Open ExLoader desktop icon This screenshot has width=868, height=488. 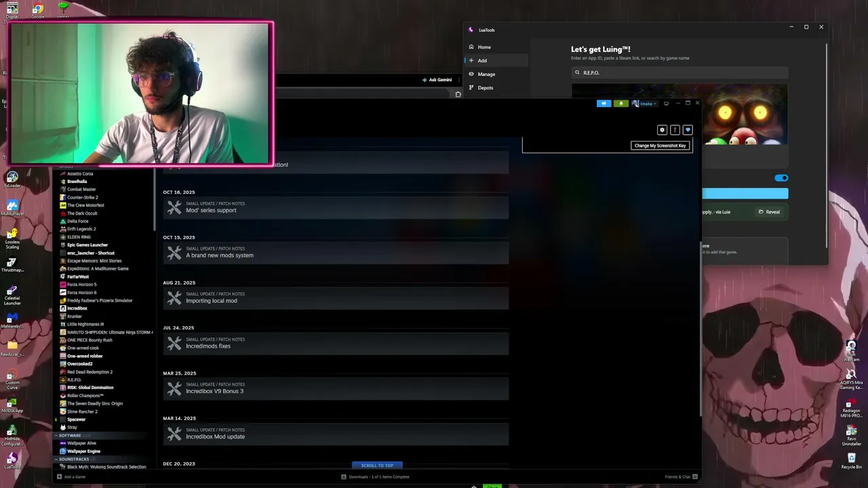12,180
